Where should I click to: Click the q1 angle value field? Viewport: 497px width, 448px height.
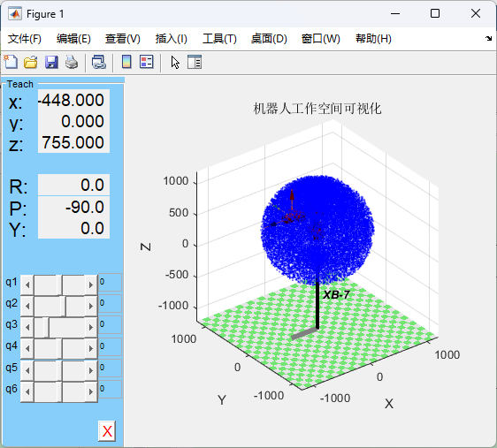[110, 282]
